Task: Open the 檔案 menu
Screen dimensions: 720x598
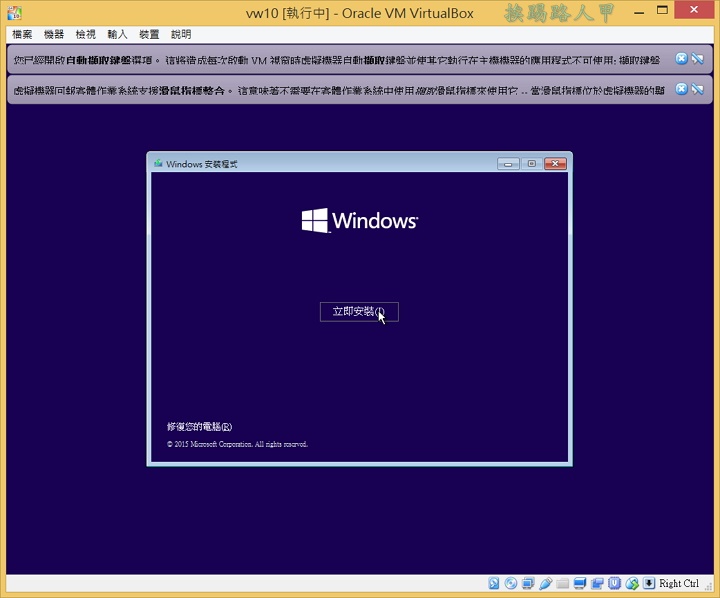Action: [x=22, y=34]
